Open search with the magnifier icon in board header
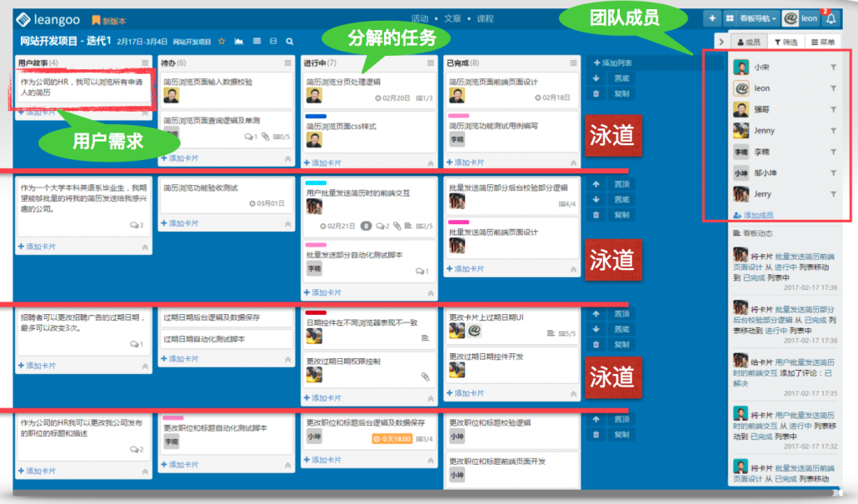The image size is (858, 504). click(290, 39)
